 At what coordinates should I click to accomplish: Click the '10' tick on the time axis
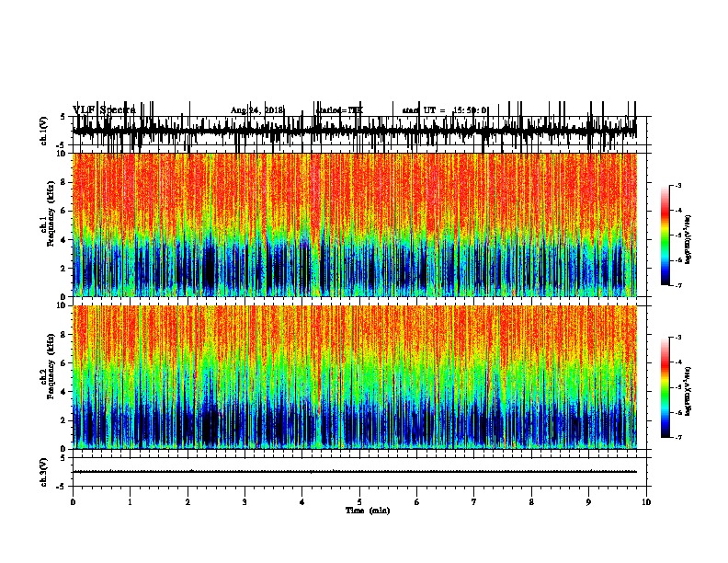[x=646, y=502]
